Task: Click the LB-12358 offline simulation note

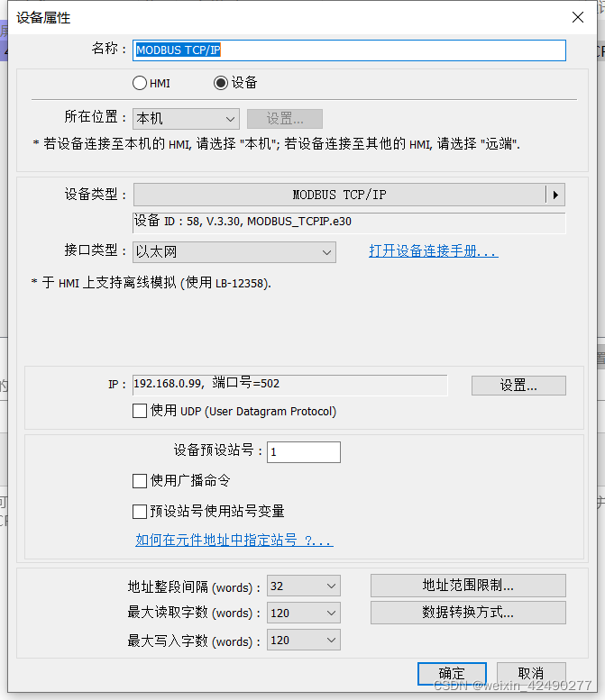Action: coord(151,283)
